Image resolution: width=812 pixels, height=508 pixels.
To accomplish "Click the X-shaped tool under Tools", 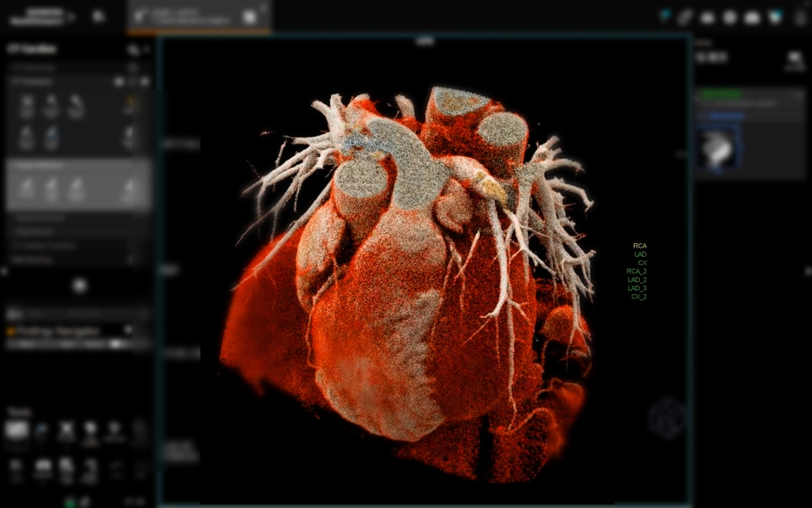I will pos(67,430).
